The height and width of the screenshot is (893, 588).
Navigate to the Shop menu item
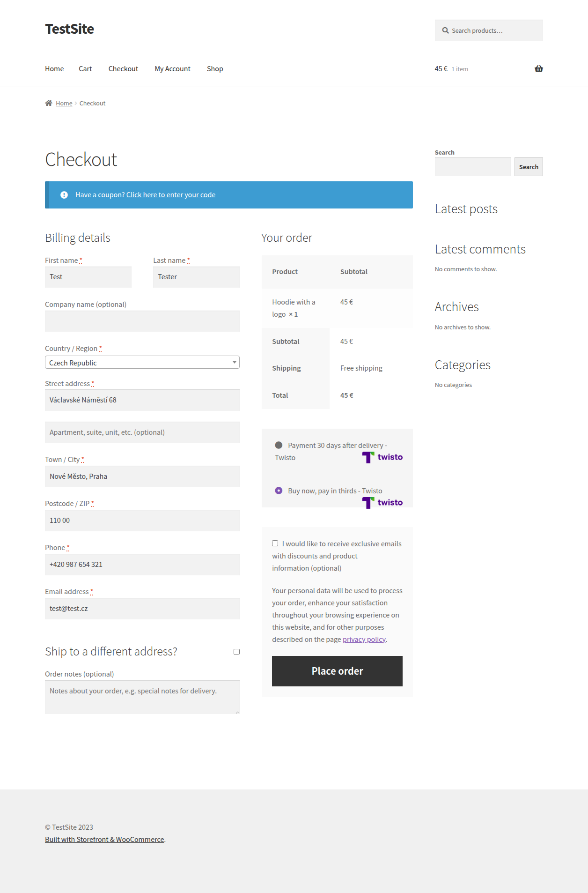click(x=215, y=68)
